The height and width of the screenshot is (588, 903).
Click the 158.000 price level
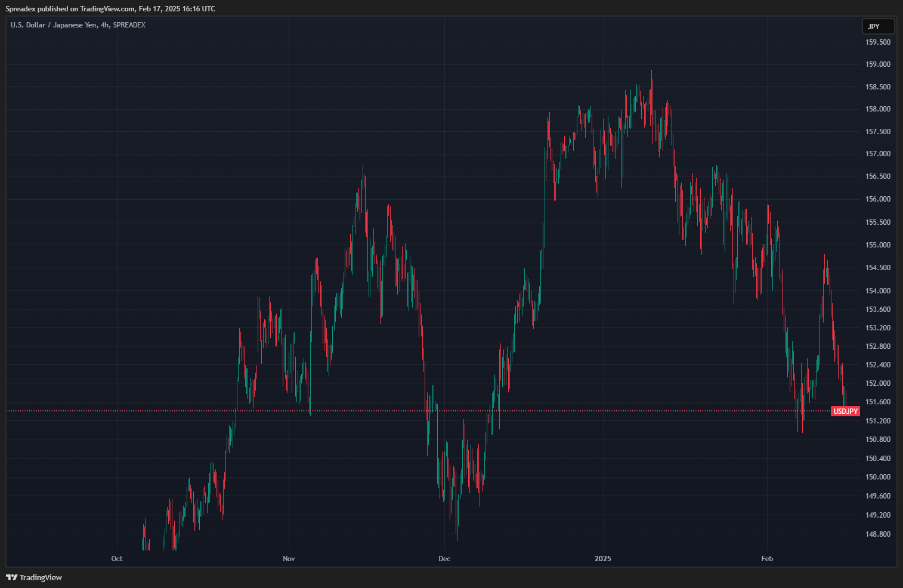point(878,109)
